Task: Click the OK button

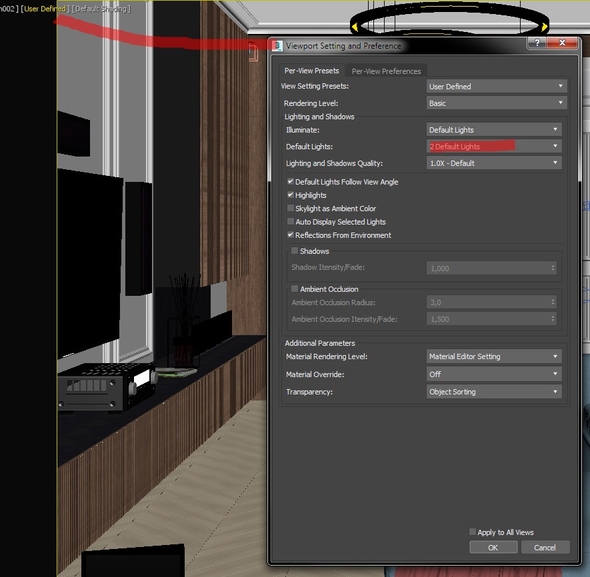Action: point(493,547)
